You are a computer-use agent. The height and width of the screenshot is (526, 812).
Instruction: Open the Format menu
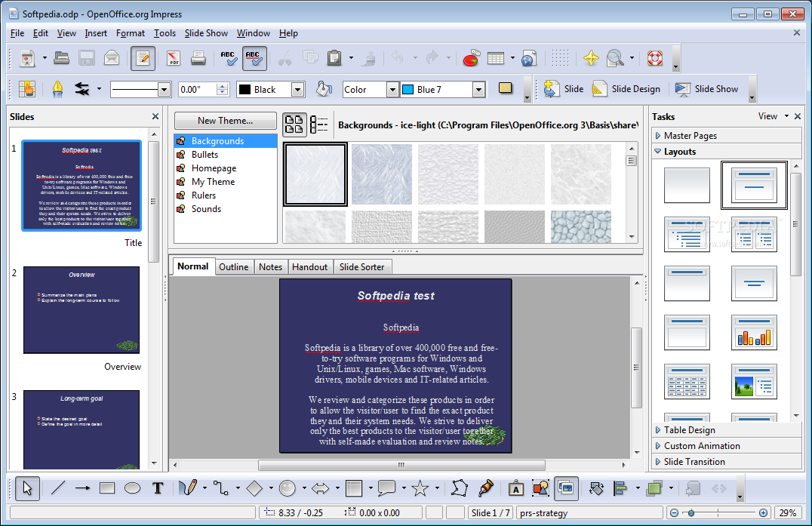point(130,33)
